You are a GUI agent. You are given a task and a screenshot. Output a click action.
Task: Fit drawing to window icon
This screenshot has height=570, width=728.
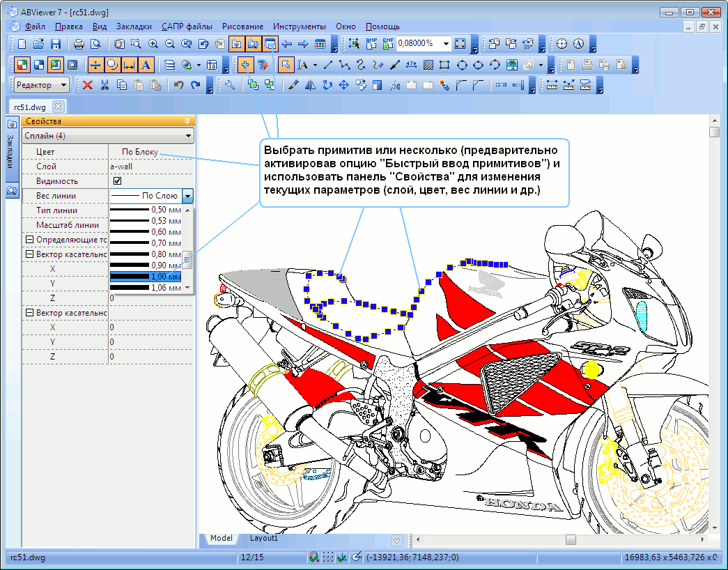point(460,44)
